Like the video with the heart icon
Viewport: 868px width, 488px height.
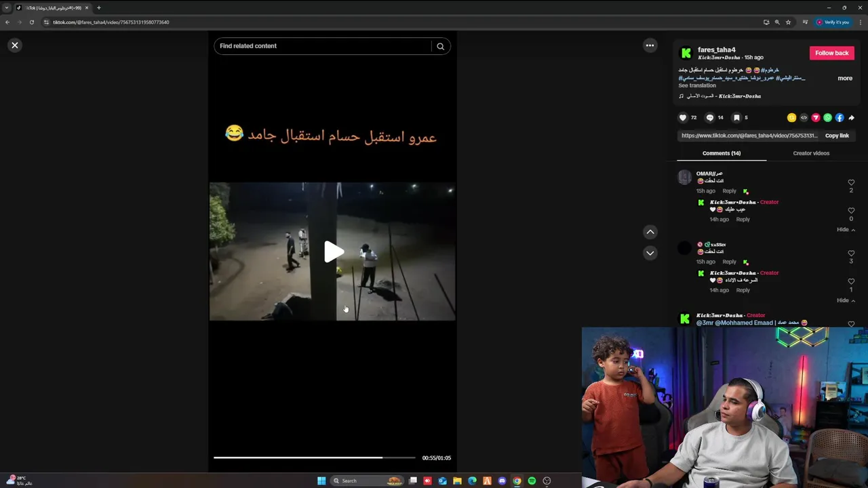[683, 117]
